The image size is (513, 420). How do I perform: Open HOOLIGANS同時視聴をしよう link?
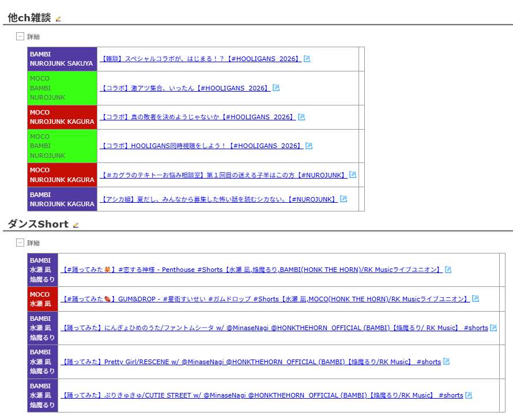tap(202, 146)
